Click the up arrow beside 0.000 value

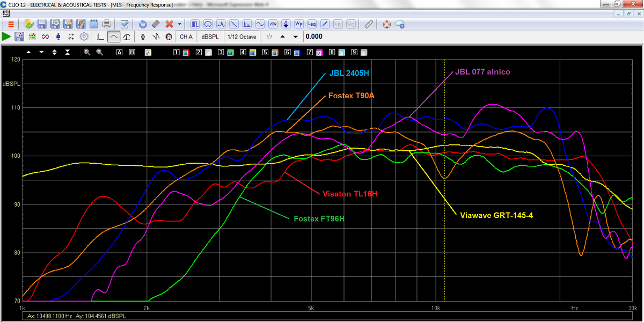283,36
